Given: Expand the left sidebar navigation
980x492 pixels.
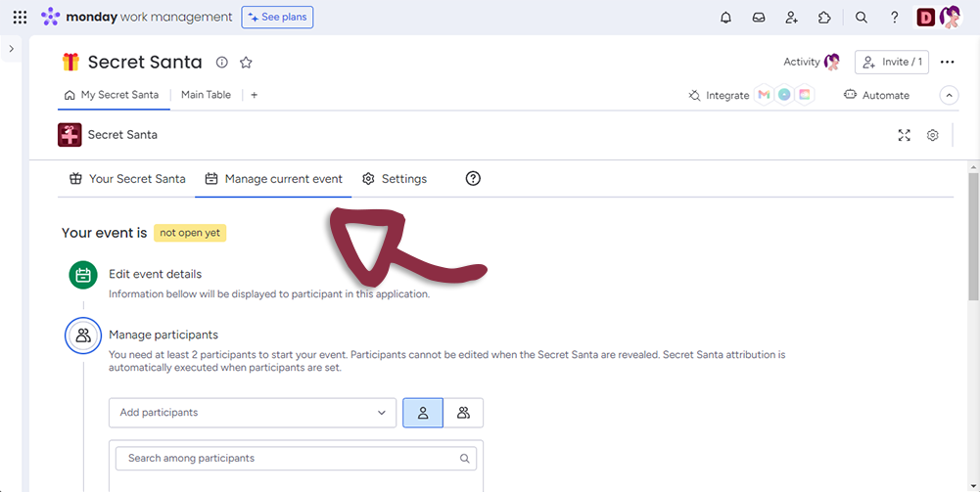Looking at the screenshot, I should [x=11, y=49].
